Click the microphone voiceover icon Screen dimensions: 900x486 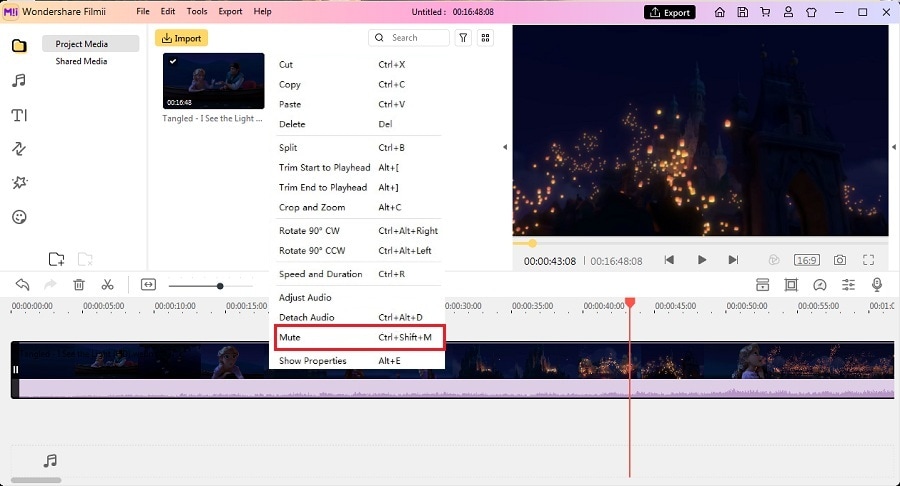[x=876, y=285]
